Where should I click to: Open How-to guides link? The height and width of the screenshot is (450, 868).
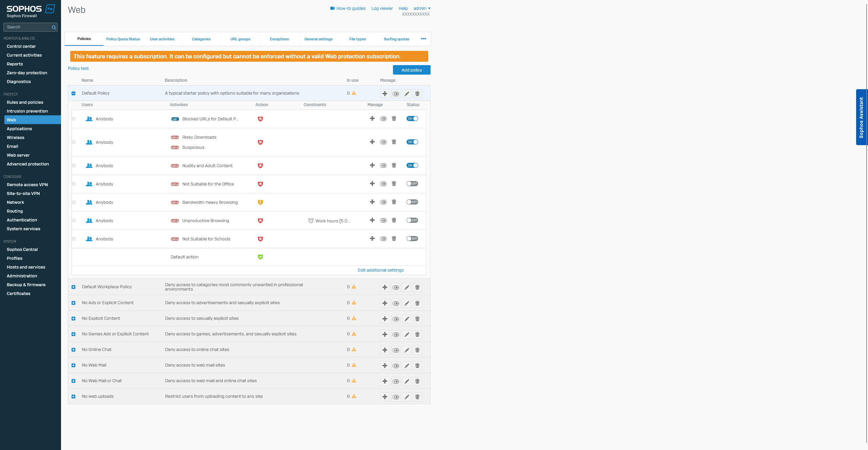tap(348, 8)
